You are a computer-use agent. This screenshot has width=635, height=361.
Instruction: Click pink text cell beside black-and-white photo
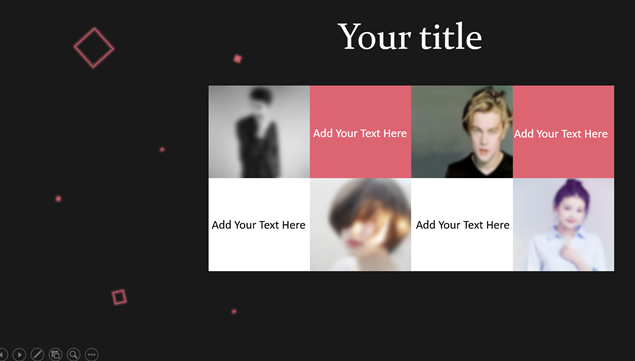(x=360, y=132)
